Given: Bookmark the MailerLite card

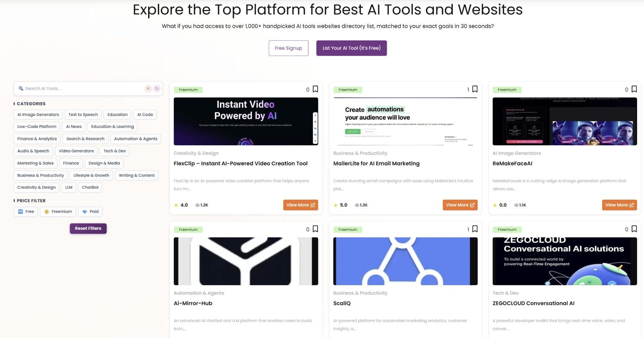Looking at the screenshot, I should 475,89.
